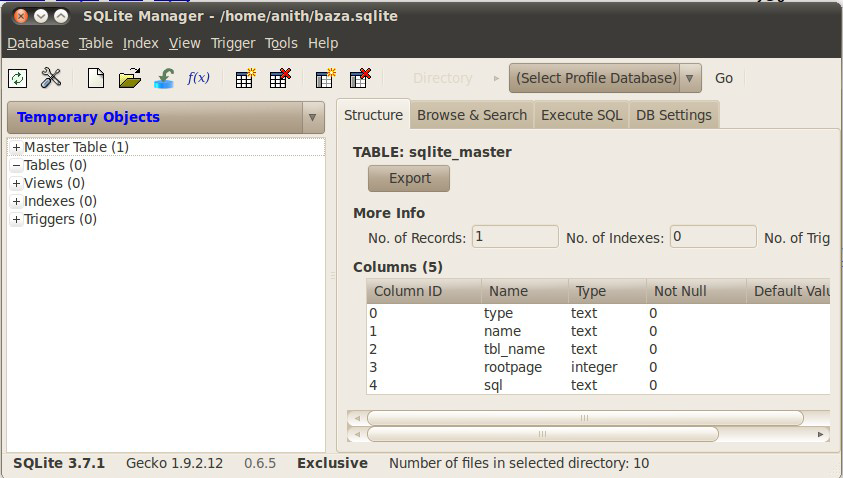843x478 pixels.
Task: Sort by the Not Null header
Action: tap(696, 291)
